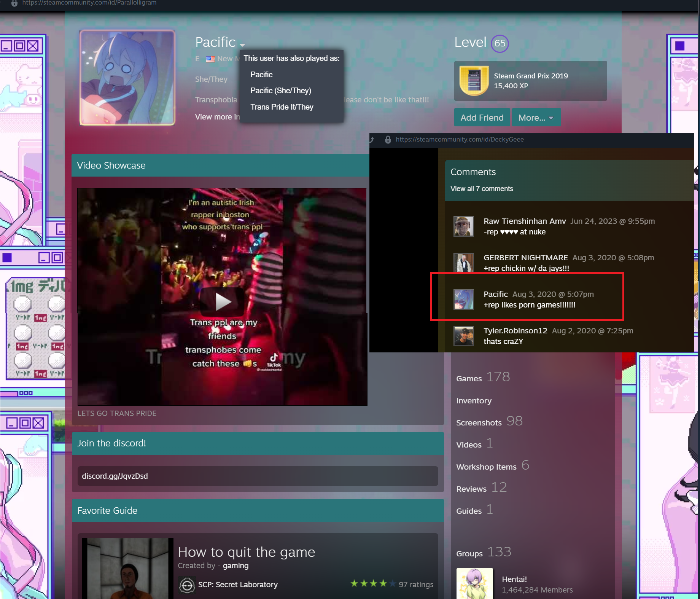The image size is (700, 599).
Task: Open the Workshop Items 6 link
Action: (493, 465)
